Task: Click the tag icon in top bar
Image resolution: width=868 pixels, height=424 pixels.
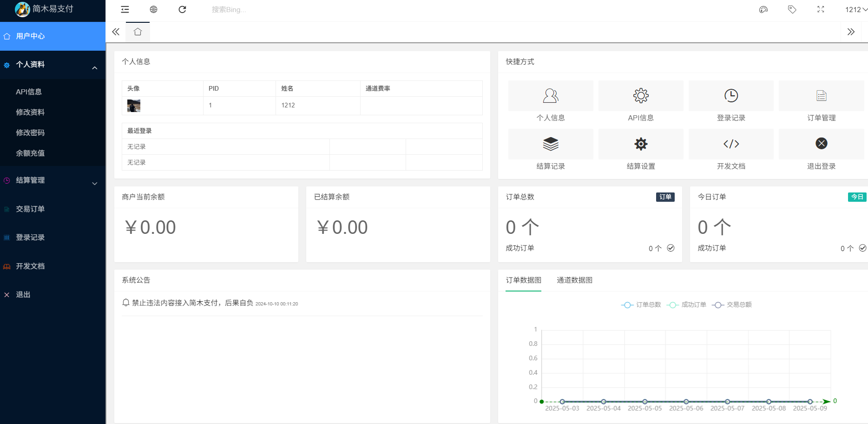Action: point(792,10)
